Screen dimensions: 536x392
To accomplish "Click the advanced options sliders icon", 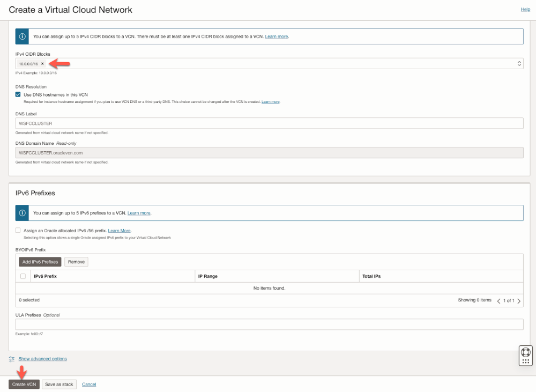I will pos(12,359).
